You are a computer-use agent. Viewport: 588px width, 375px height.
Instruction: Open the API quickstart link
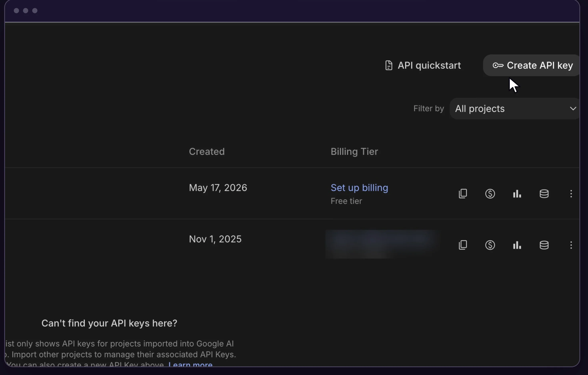(423, 65)
